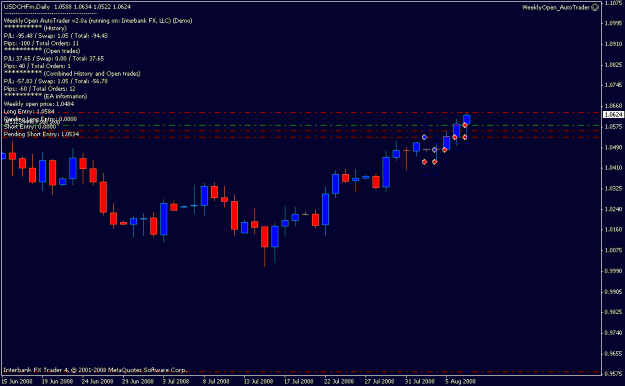Image resolution: width=625 pixels, height=386 pixels.
Task: Click the 1.0575 price scale label
Action: pos(613,126)
